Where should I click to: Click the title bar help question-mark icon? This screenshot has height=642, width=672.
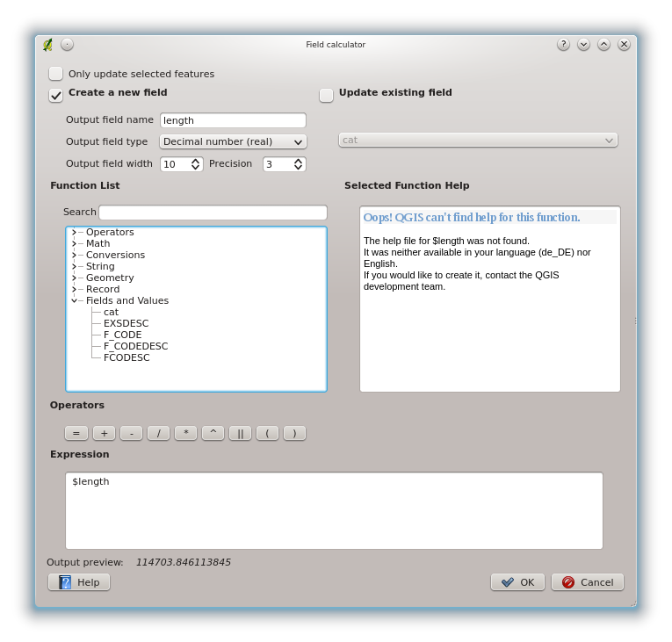pos(563,44)
